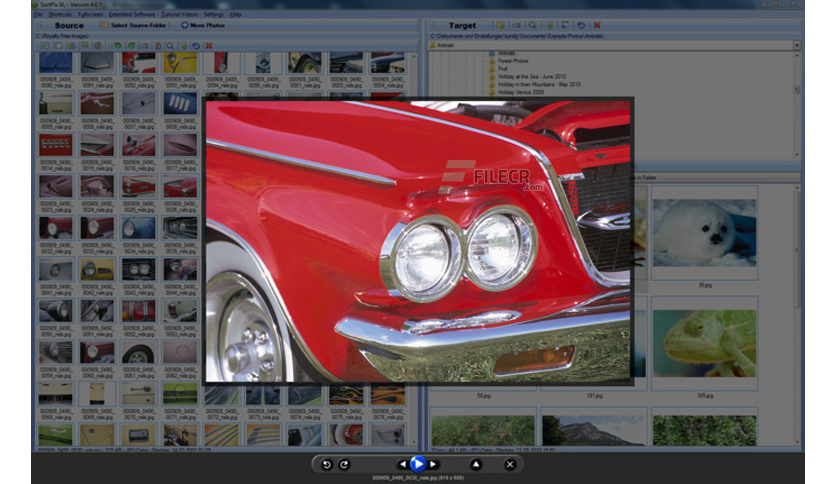Click the red X icon in Target toolbar
The width and height of the screenshot is (836, 484).
597,25
